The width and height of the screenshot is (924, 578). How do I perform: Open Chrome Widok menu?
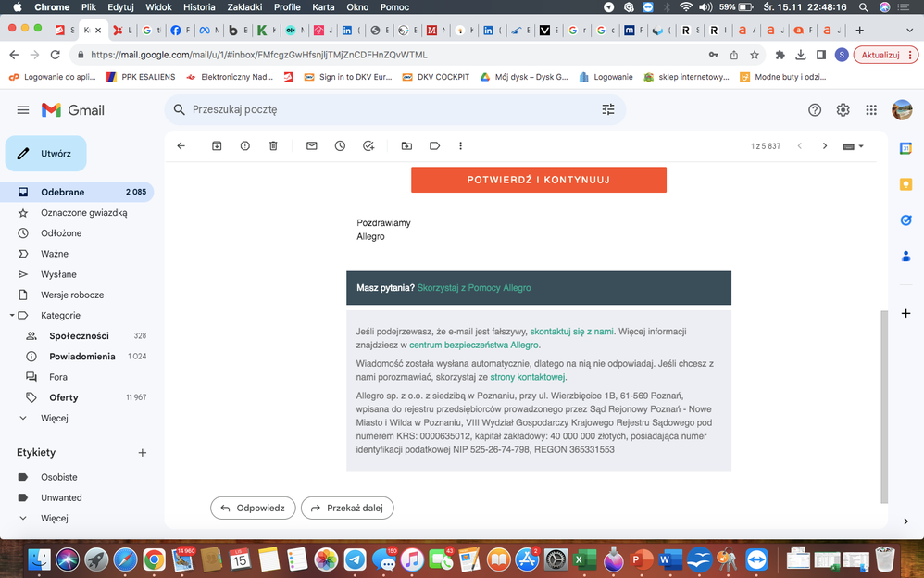pyautogui.click(x=158, y=7)
